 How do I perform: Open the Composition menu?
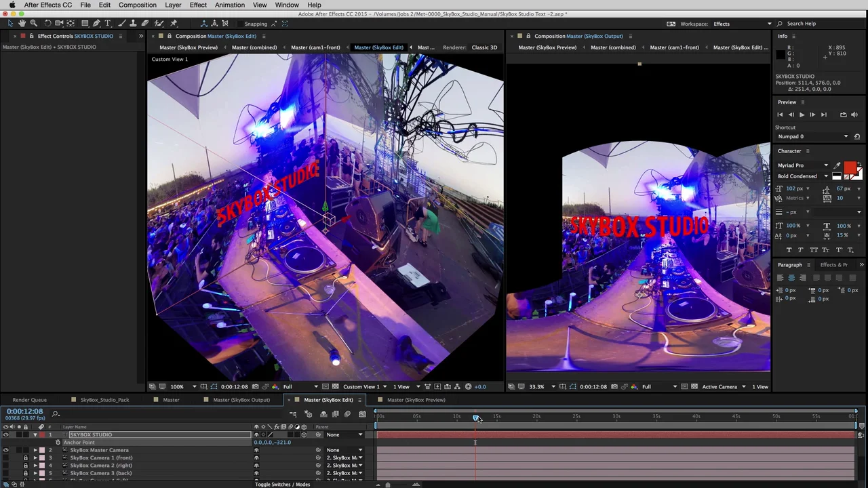137,5
